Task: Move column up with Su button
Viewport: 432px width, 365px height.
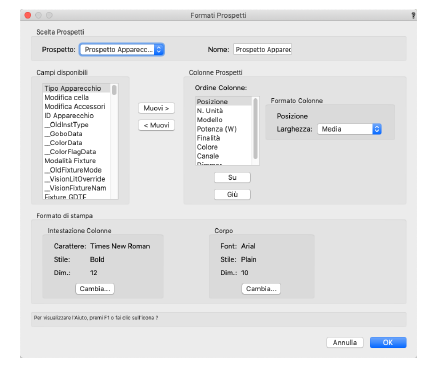Action: pos(232,177)
